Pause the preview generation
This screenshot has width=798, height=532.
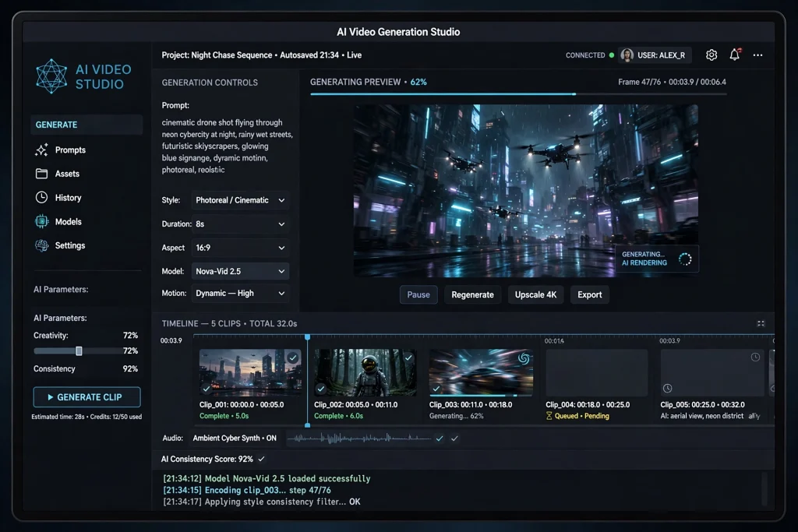pos(418,294)
